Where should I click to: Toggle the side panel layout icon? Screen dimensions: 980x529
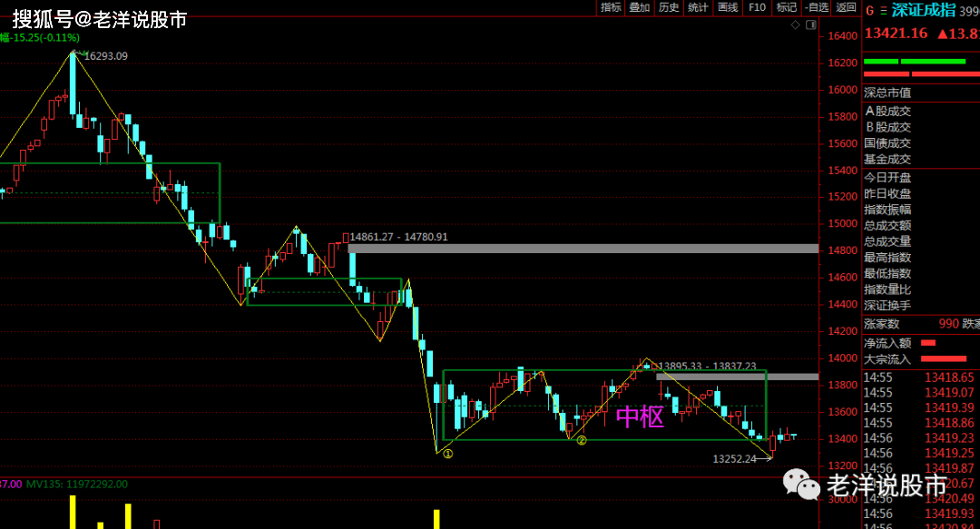pos(810,25)
